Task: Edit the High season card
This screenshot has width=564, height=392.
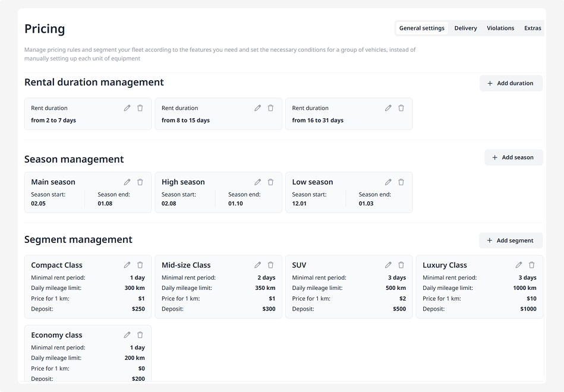Action: (257, 182)
